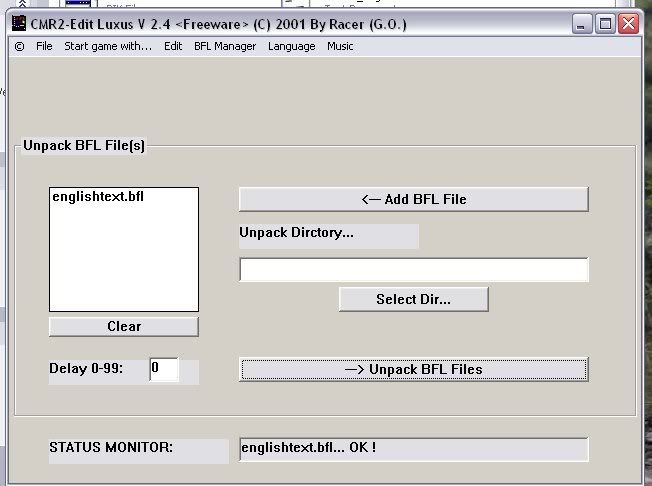Viewport: 652px width, 486px height.
Task: Open the File menu
Action: click(x=44, y=46)
